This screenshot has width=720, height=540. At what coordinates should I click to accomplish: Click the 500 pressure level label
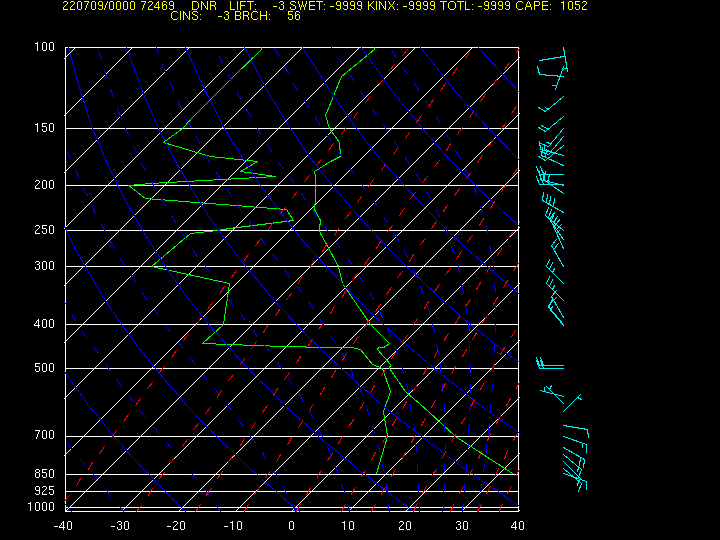pyautogui.click(x=45, y=368)
